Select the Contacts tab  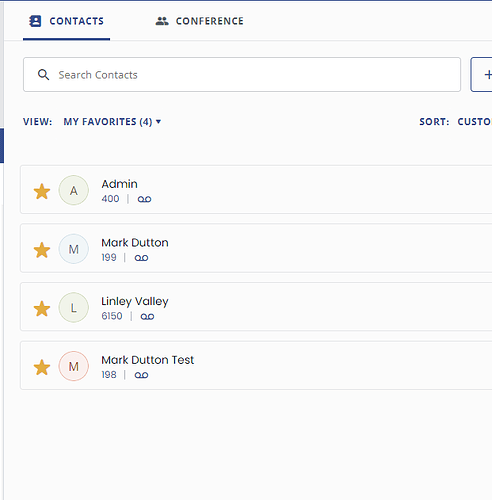point(67,21)
